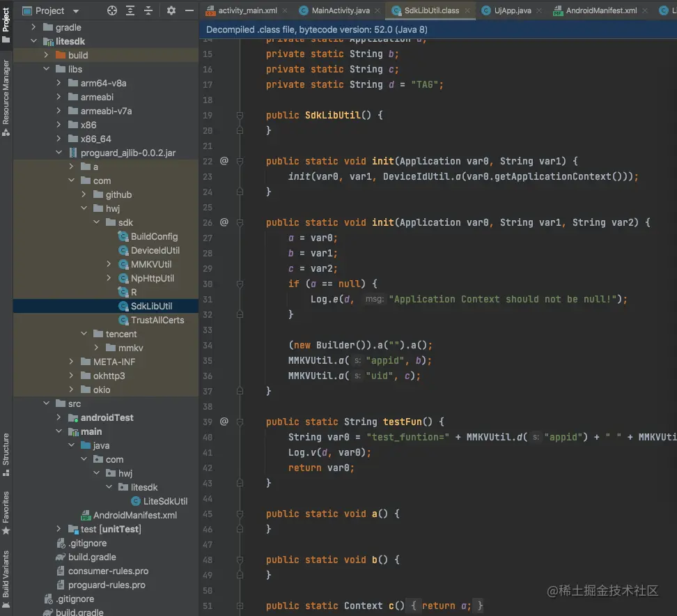Click Collapse All icon in Project toolbar
This screenshot has width=677, height=616.
(x=148, y=10)
